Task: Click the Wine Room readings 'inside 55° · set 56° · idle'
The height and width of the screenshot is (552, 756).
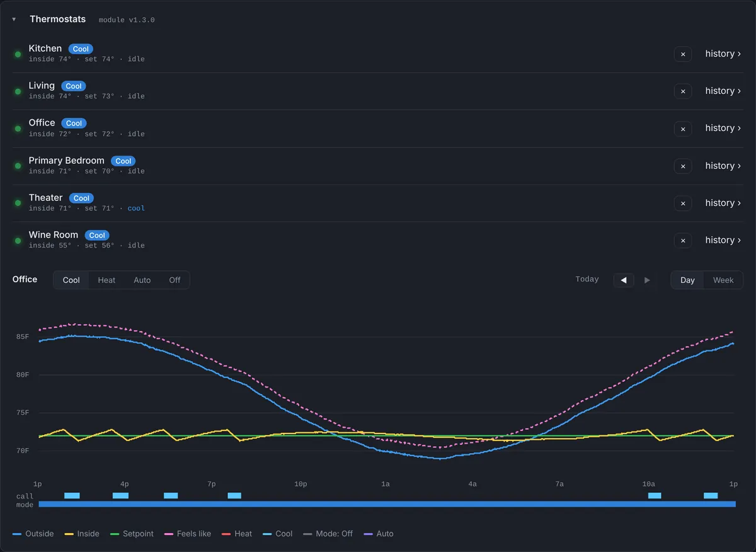Action: click(87, 245)
